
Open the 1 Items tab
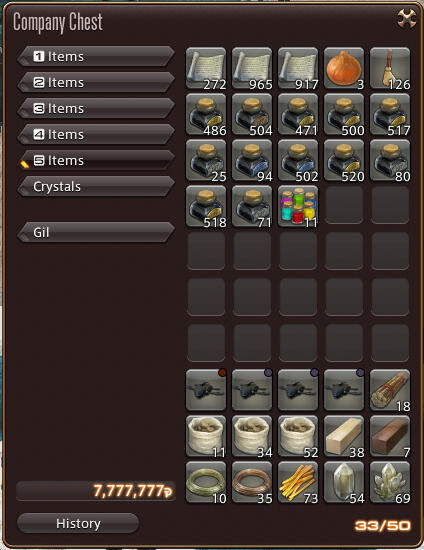click(96, 56)
